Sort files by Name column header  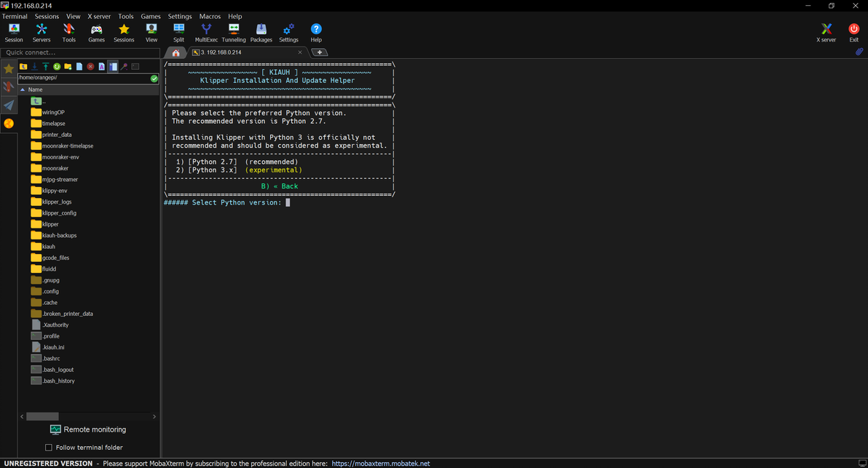tap(35, 90)
